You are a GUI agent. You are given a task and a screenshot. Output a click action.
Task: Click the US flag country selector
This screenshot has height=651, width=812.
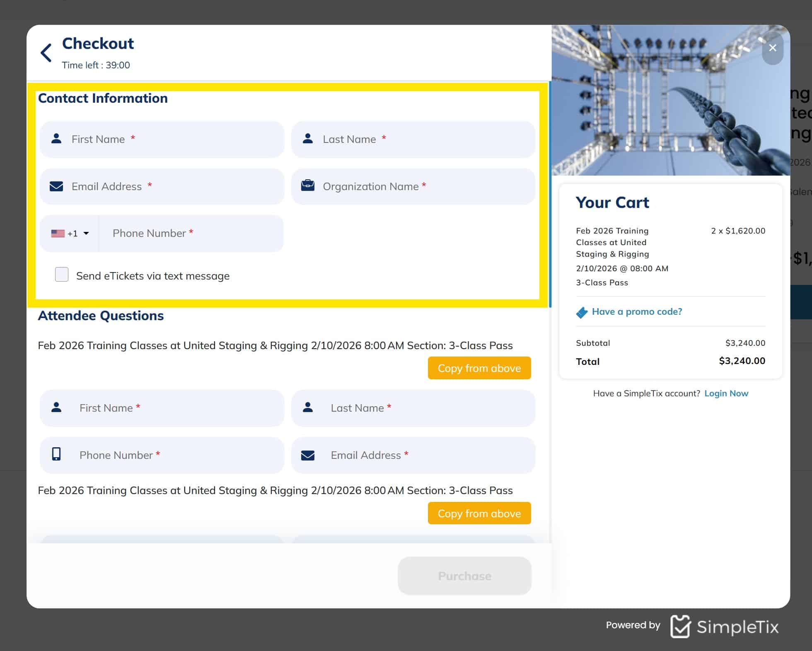[x=58, y=234]
